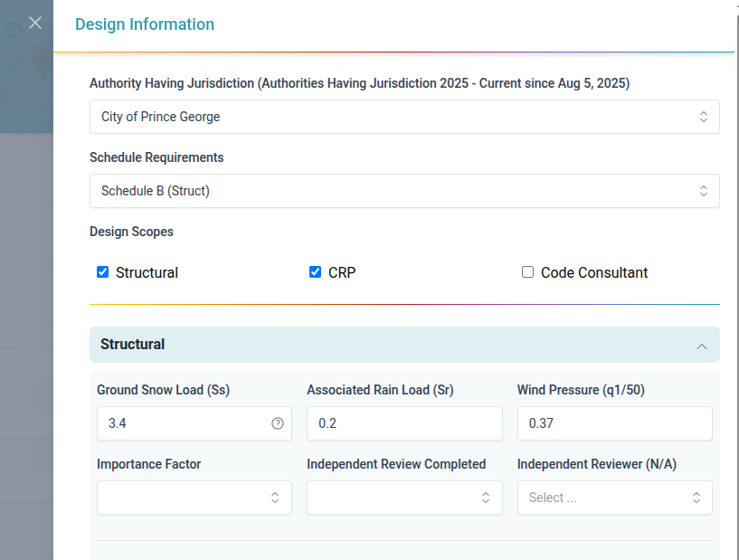Collapse the Structural section using the chevron

tap(701, 346)
